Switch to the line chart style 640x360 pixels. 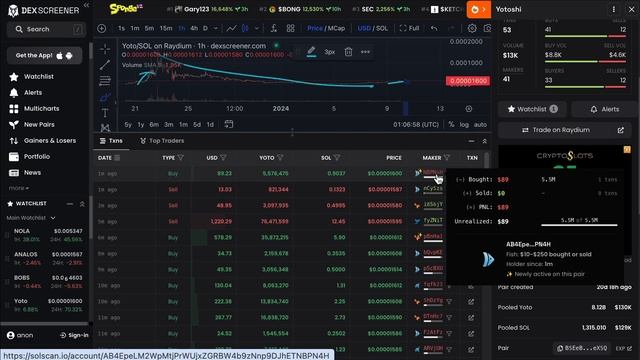coord(231,29)
